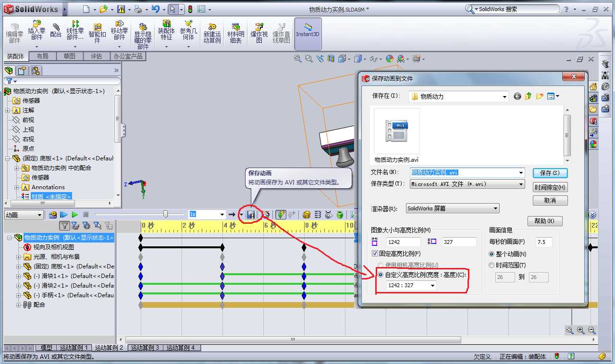
Task: Go up one folder in save dialog
Action: (529, 96)
